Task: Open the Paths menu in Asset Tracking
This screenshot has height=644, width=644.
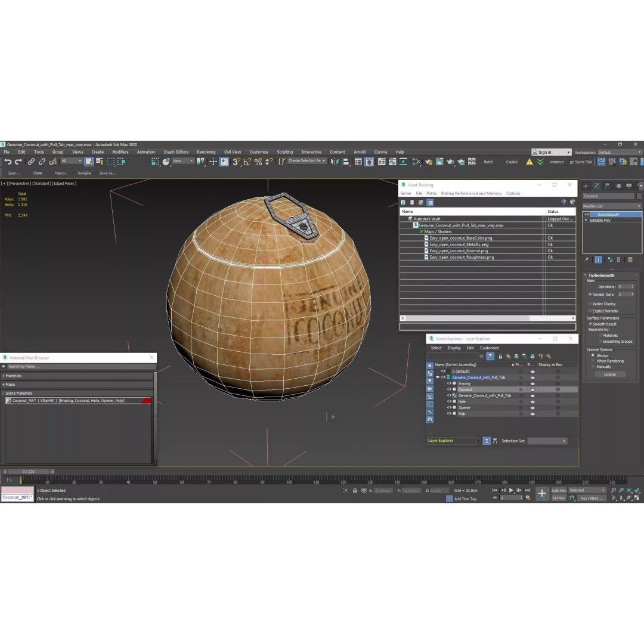Action: (x=431, y=193)
